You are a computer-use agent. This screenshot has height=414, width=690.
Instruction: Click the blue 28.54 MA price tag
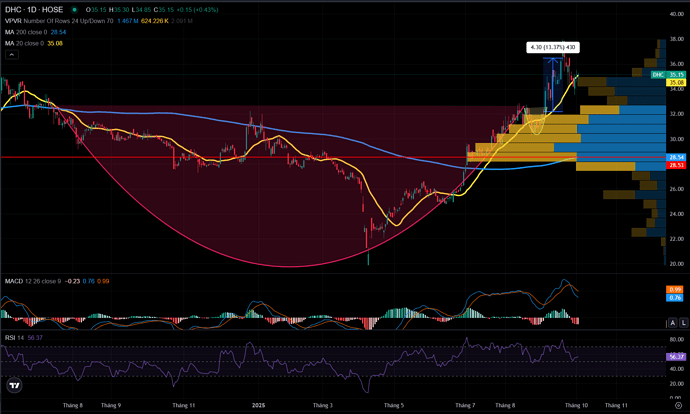pyautogui.click(x=676, y=157)
